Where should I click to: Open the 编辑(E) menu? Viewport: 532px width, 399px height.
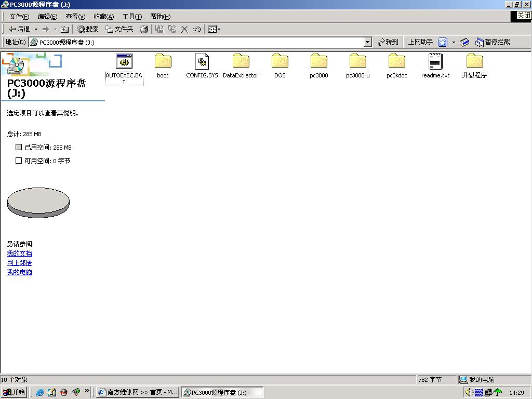pyautogui.click(x=47, y=16)
